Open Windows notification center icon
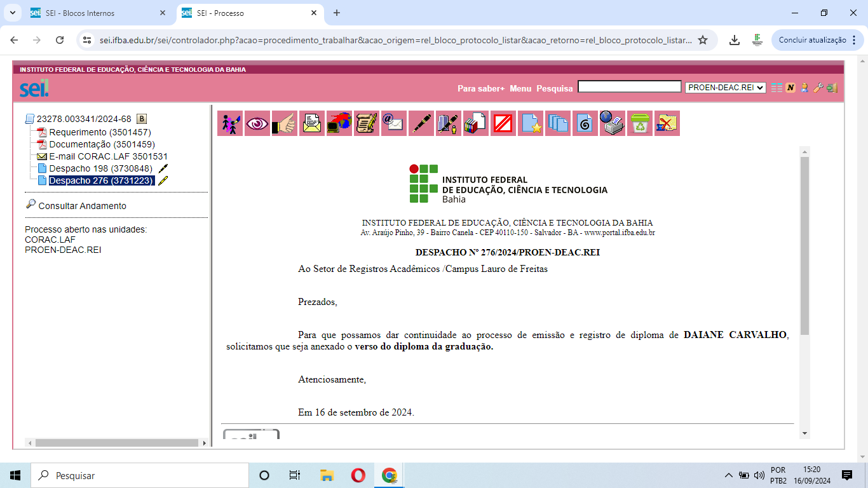Image resolution: width=868 pixels, height=488 pixels. 846,475
